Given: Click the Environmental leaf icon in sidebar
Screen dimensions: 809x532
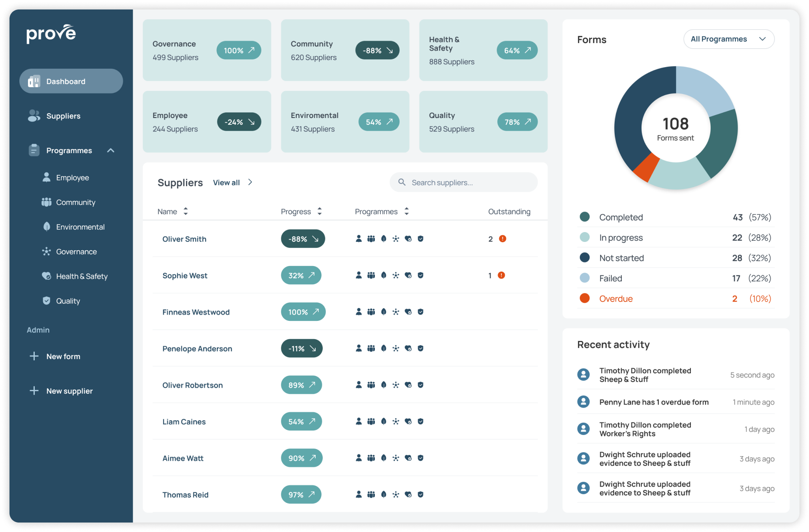Looking at the screenshot, I should [47, 227].
